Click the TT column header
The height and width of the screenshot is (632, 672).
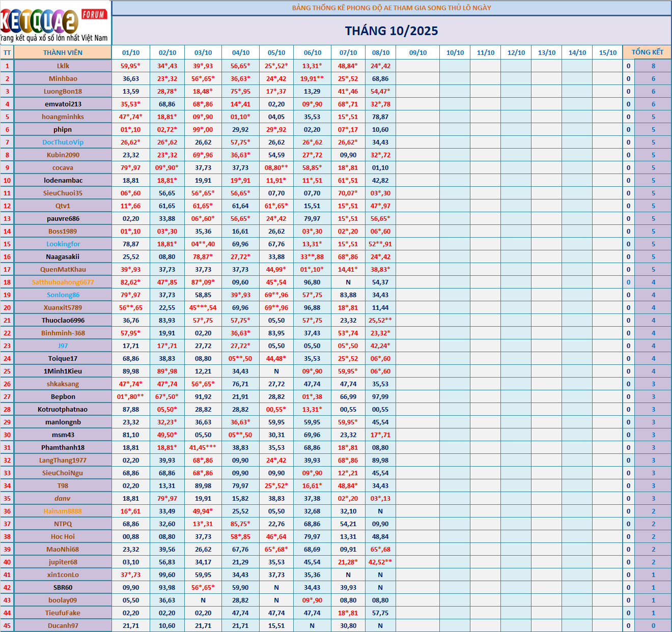coord(7,52)
